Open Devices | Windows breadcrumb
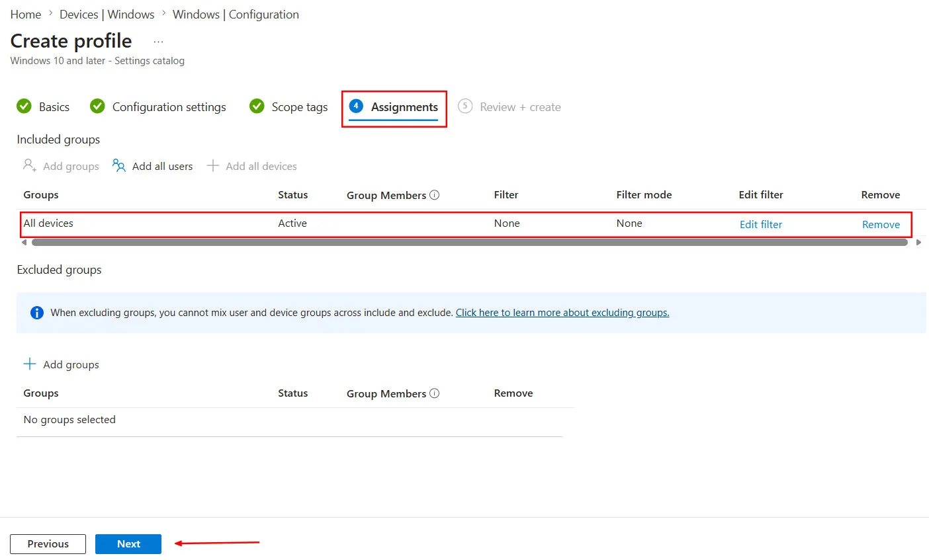Screen dimensions: 929x560 [107, 15]
